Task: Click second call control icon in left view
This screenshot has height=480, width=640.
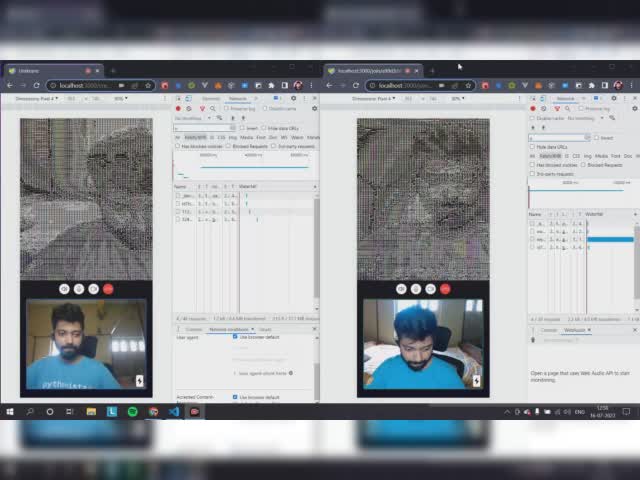Action: [79, 289]
